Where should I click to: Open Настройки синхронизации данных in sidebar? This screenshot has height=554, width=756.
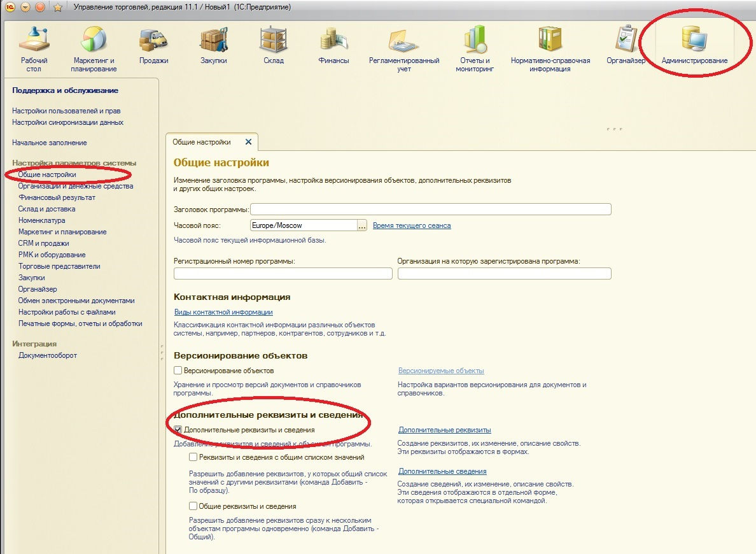coord(67,122)
